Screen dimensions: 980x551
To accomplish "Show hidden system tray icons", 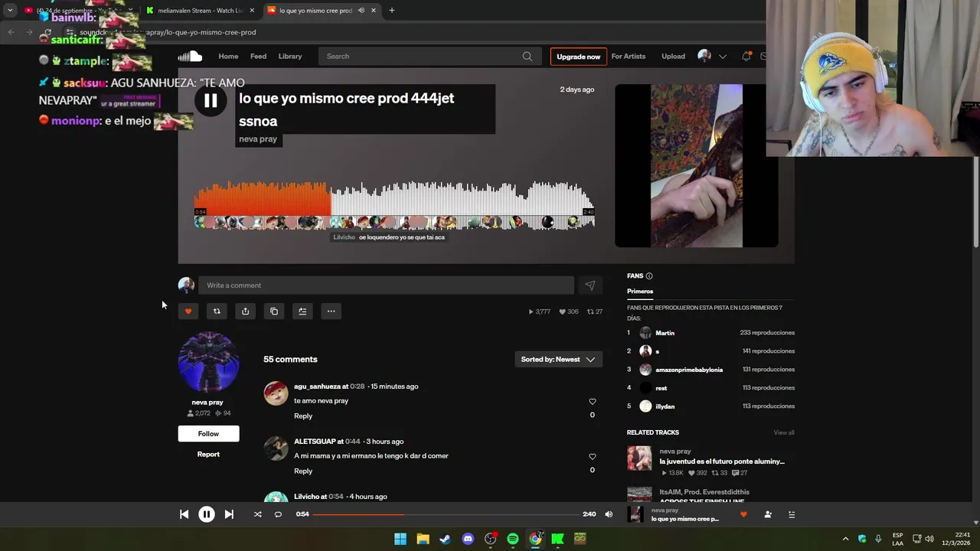I will click(x=845, y=540).
